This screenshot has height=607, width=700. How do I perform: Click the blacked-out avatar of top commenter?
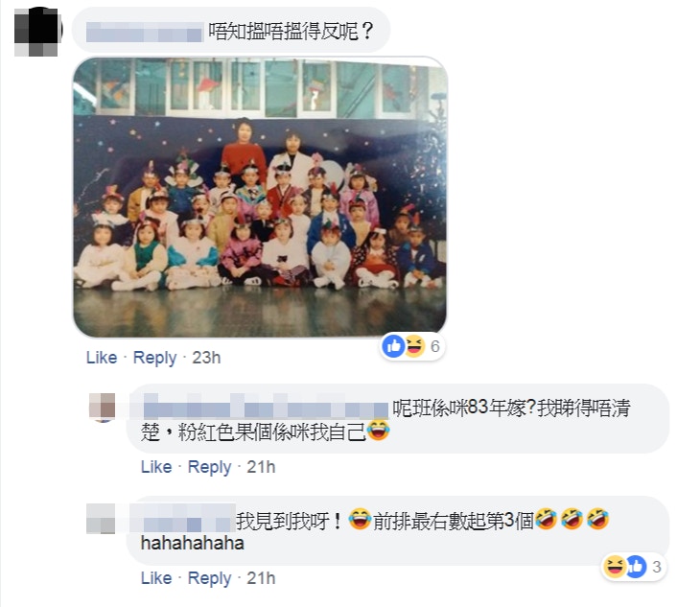coord(37,33)
